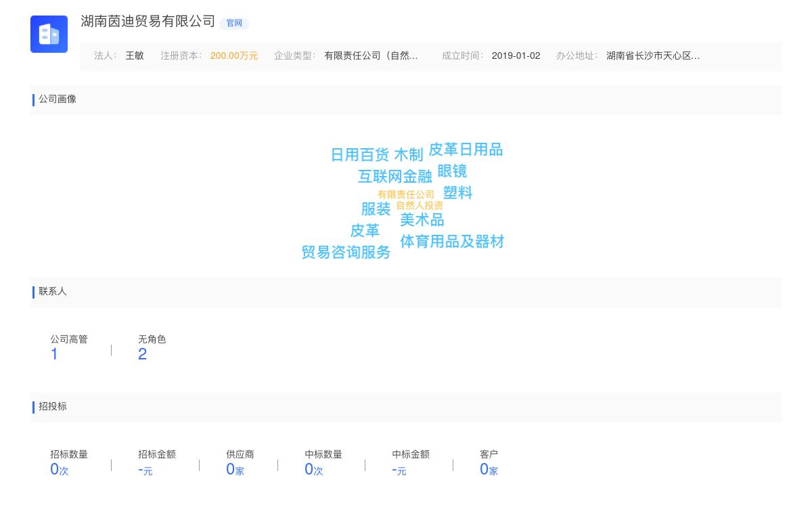Select word cloud tag 日用百货
Screen dimensions: 812x509
coord(360,155)
